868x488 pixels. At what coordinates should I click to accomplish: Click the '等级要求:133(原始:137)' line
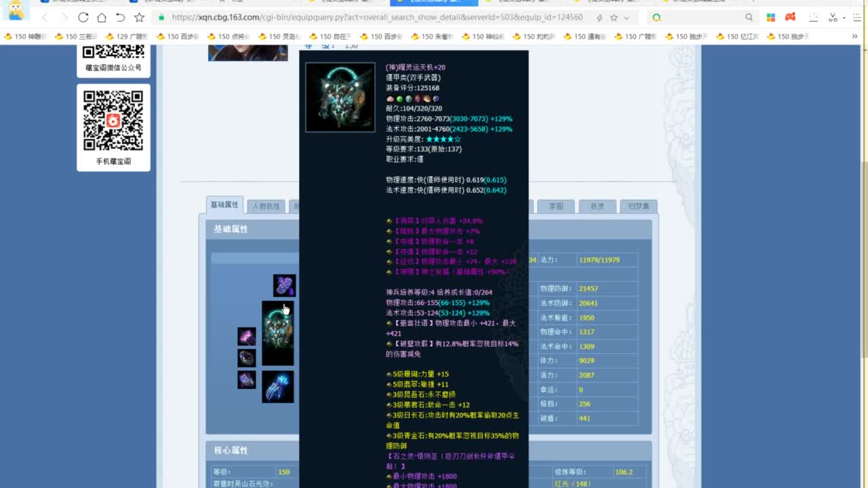tap(424, 149)
